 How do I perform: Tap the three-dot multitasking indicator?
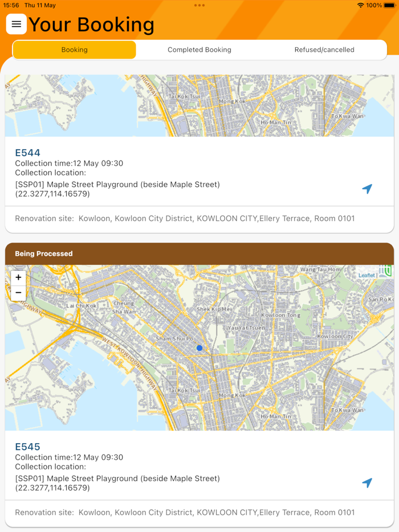(x=199, y=6)
